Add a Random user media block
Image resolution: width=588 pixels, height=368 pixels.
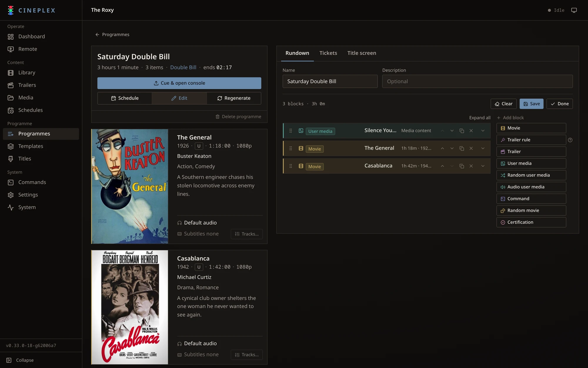pos(531,175)
